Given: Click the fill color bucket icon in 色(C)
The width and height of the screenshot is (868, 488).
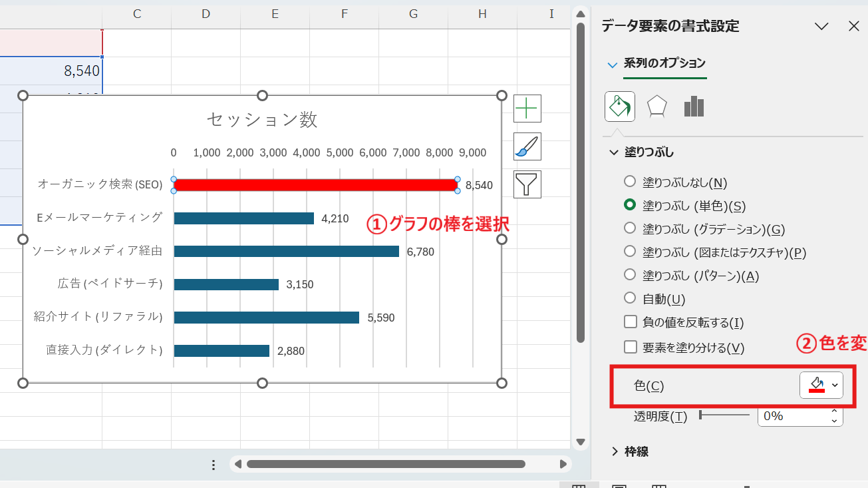Looking at the screenshot, I should (816, 385).
